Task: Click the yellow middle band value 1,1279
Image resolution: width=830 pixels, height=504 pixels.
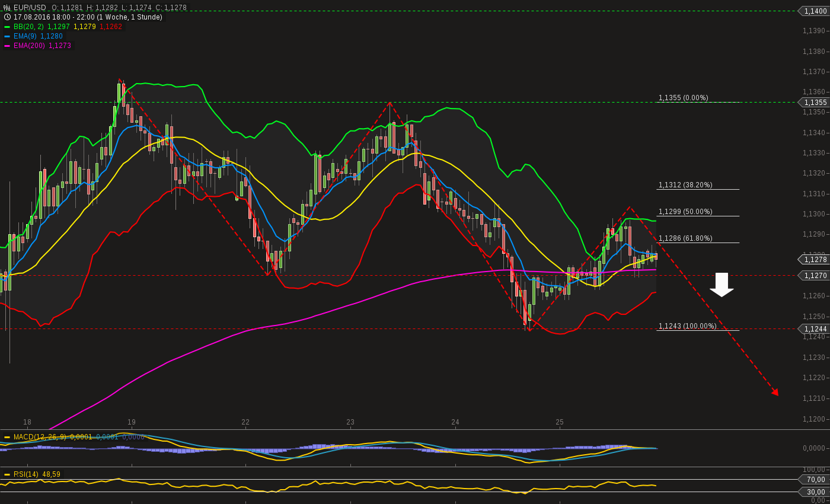Action: pyautogui.click(x=85, y=27)
